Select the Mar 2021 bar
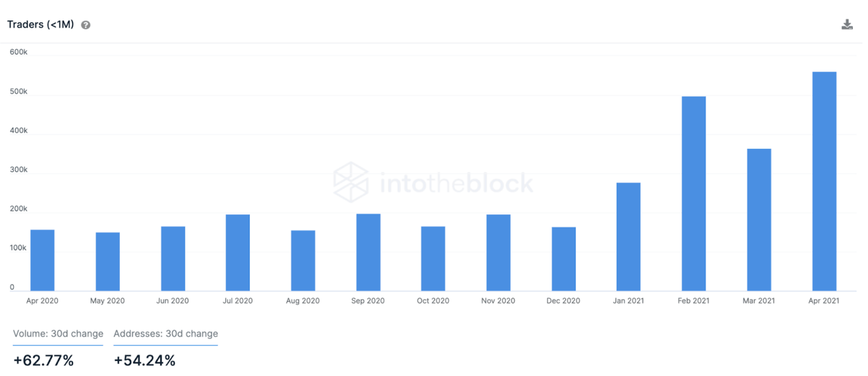 [758, 217]
